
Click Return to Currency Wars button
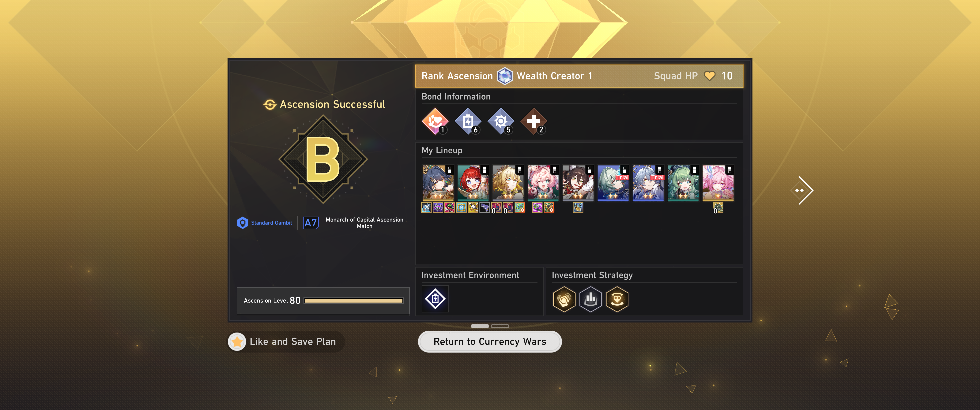pyautogui.click(x=490, y=341)
